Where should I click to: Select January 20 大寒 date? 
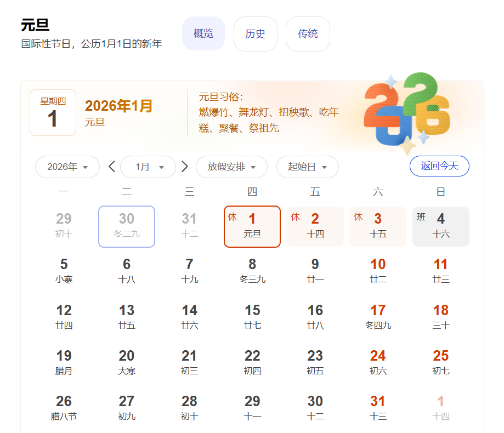pyautogui.click(x=127, y=362)
